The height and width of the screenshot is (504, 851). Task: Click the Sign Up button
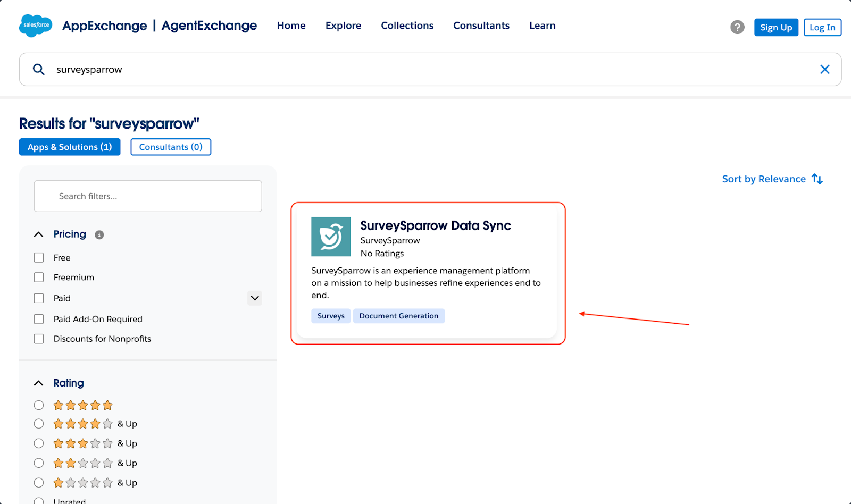[775, 27]
